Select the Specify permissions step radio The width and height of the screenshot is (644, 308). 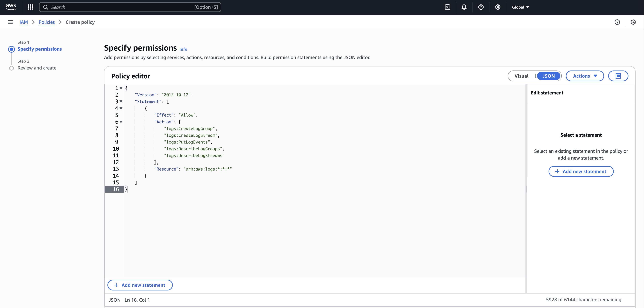[x=11, y=49]
